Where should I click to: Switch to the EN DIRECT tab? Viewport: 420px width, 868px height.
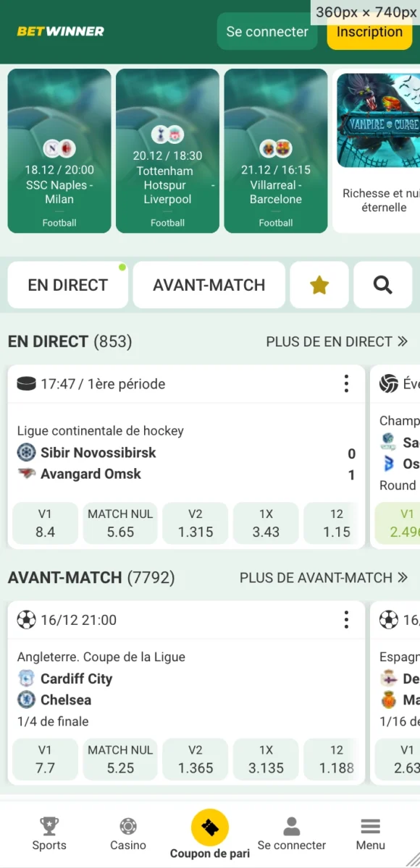67,285
